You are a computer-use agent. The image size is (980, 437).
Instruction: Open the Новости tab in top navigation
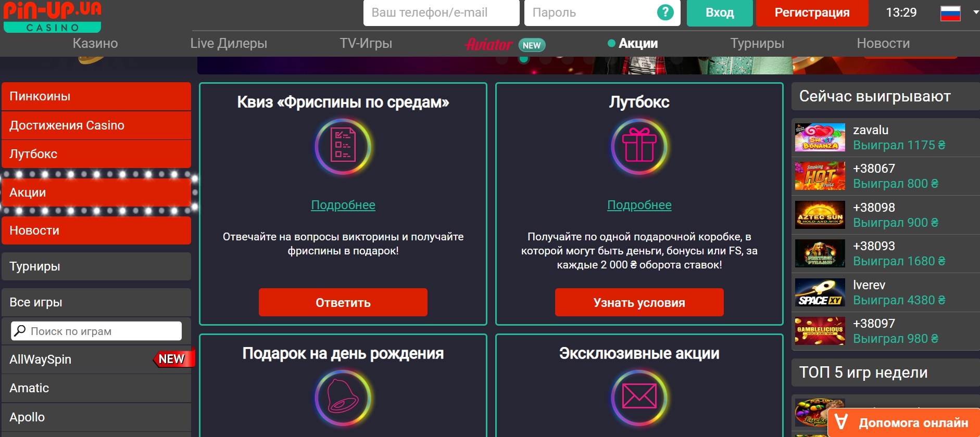[883, 43]
